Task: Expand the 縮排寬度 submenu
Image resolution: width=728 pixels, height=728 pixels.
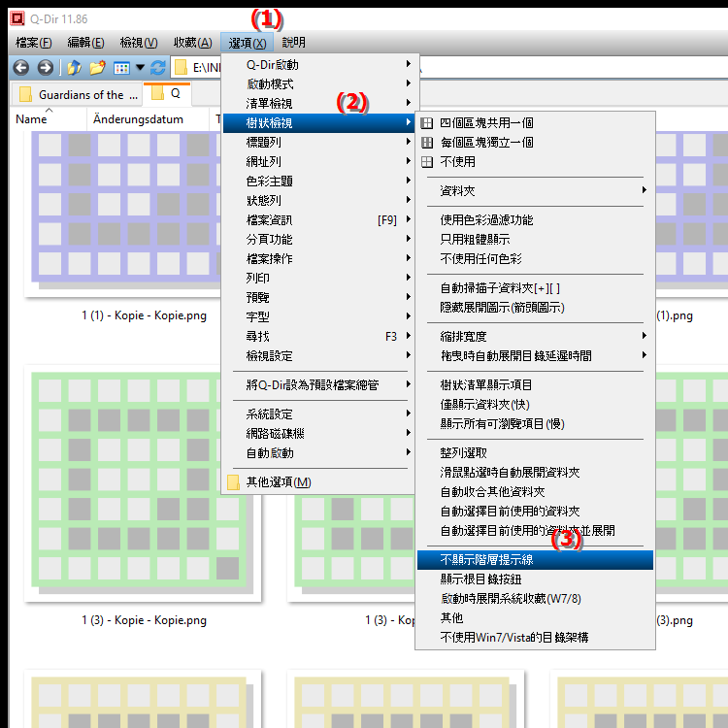Action: click(x=535, y=337)
